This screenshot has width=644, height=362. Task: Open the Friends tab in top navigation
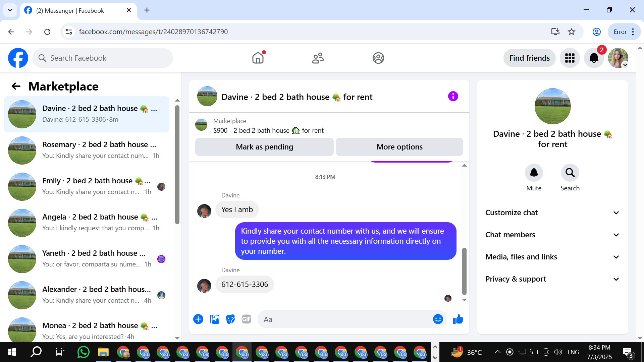[318, 58]
